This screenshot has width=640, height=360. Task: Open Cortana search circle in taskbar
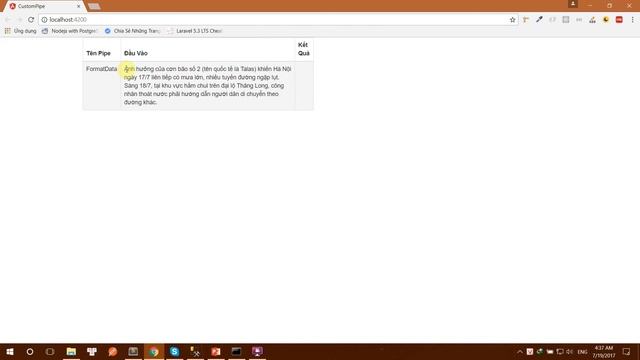click(30, 351)
